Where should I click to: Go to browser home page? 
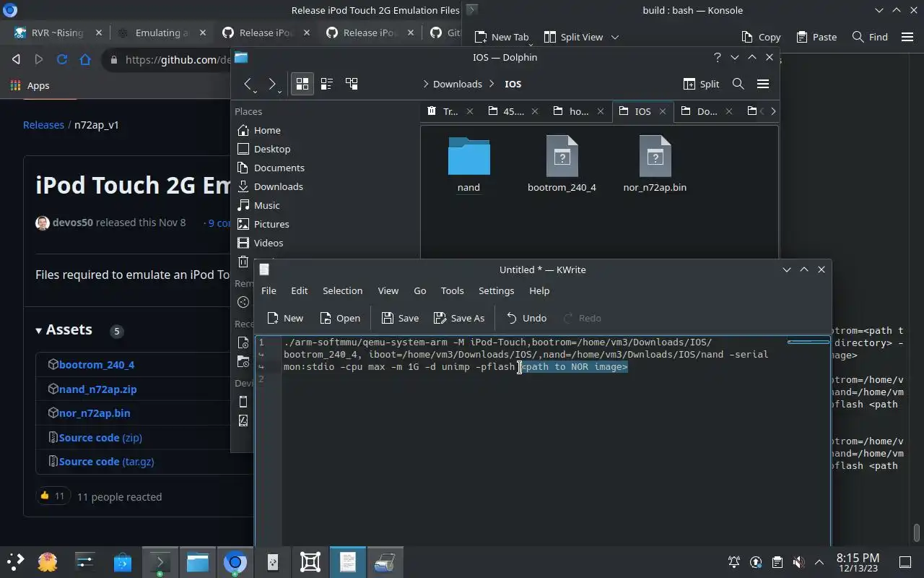tap(85, 60)
